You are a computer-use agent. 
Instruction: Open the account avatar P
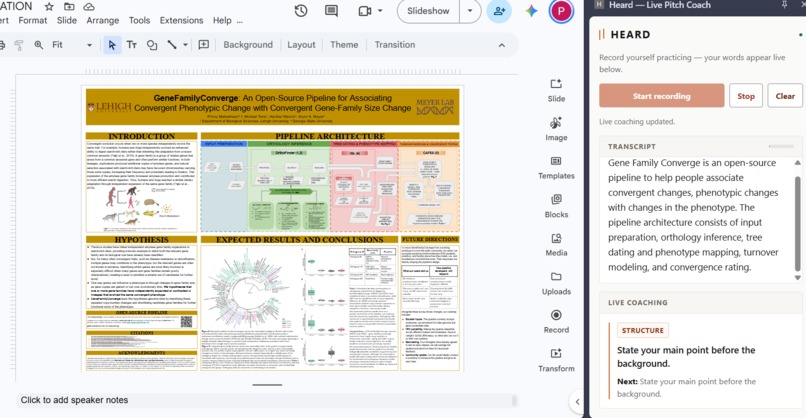coord(561,11)
